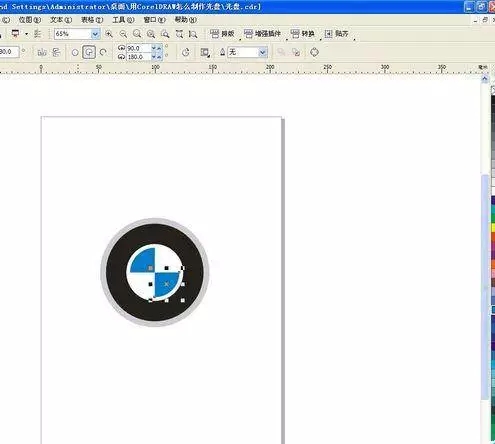495x444 pixels.
Task: Open the 文本 menu
Action: 61,20
